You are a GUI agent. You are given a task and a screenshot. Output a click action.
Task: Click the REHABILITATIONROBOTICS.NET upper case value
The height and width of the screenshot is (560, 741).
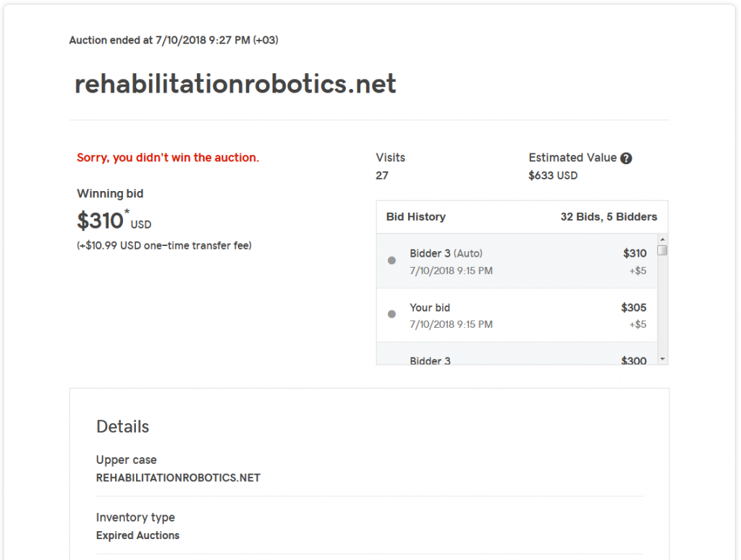[178, 478]
